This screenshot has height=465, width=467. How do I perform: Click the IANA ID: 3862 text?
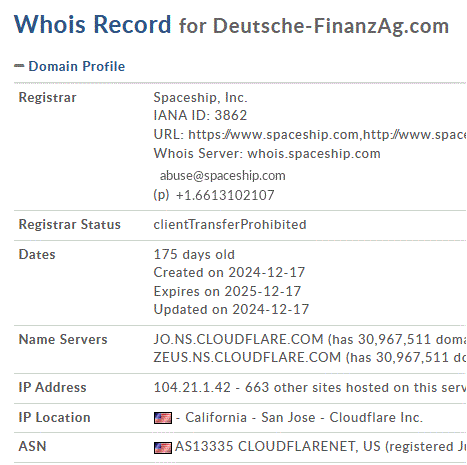pyautogui.click(x=200, y=116)
